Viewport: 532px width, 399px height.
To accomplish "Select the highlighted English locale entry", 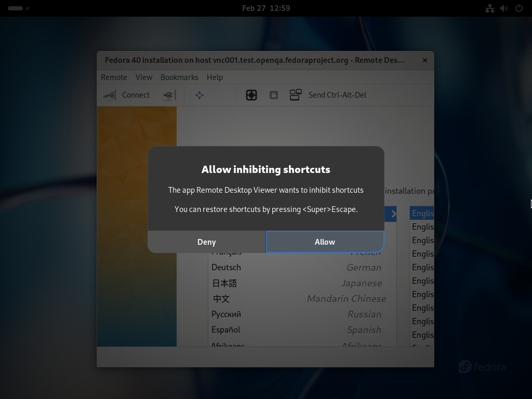I will [x=422, y=213].
